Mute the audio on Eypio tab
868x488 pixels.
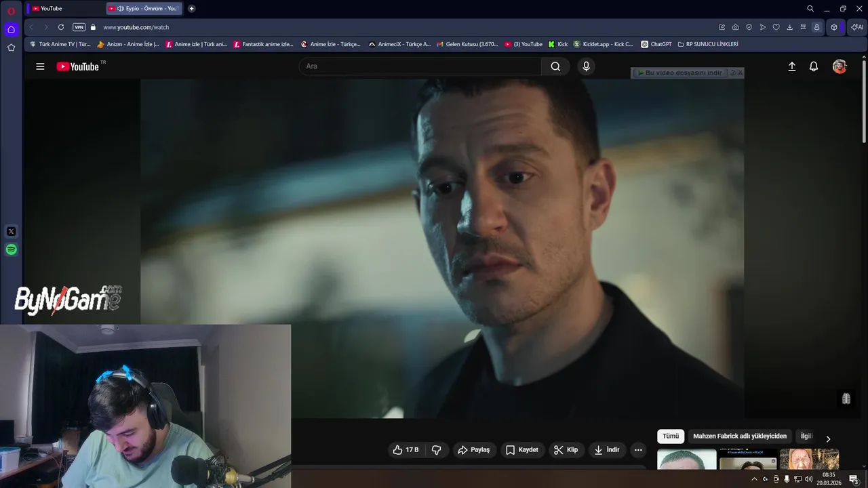click(x=120, y=9)
